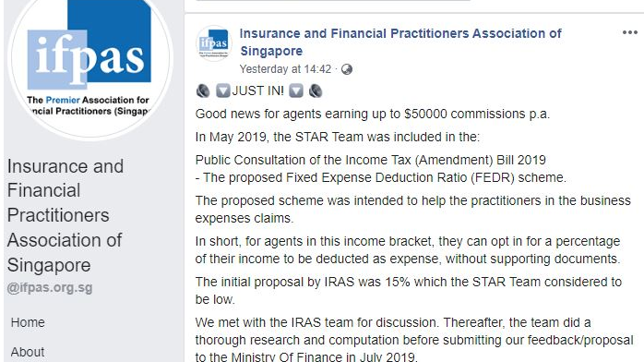The height and width of the screenshot is (362, 644).
Task: Go to Home in the page sidebar
Action: tap(28, 322)
